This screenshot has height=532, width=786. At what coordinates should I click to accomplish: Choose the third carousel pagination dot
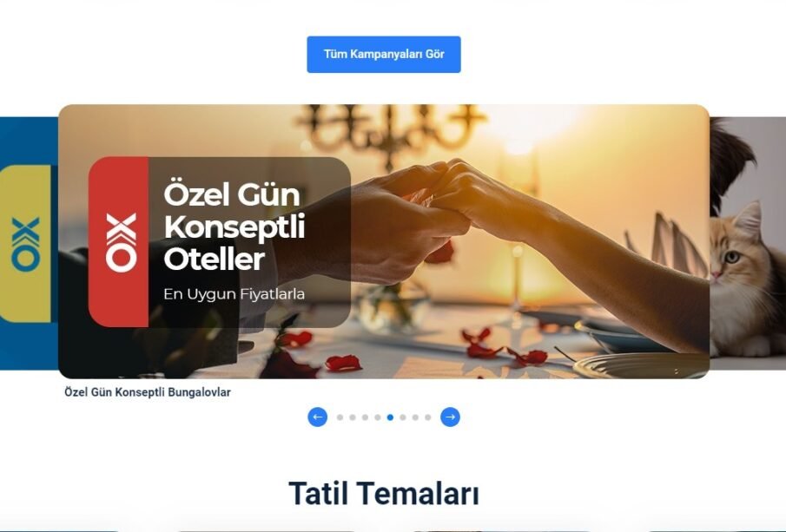pos(365,417)
